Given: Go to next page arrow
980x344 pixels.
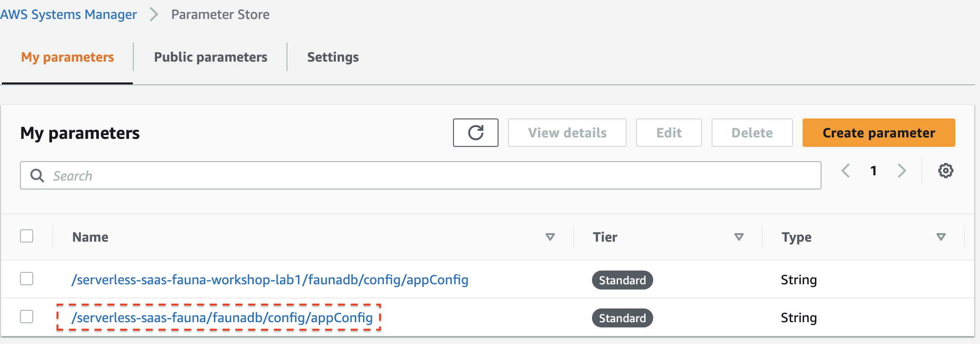Looking at the screenshot, I should (x=902, y=171).
